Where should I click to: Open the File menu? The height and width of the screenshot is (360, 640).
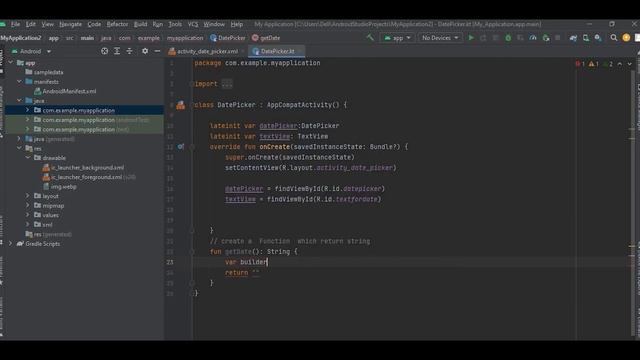15,24
